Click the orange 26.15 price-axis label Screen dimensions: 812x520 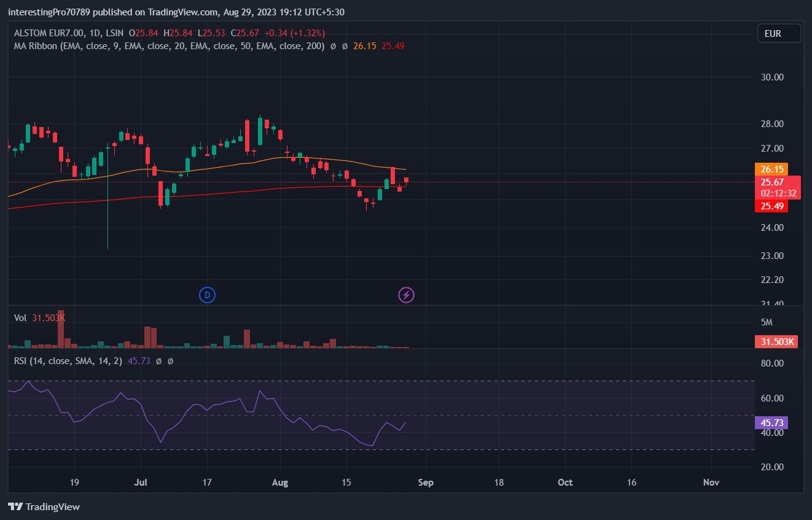point(771,169)
